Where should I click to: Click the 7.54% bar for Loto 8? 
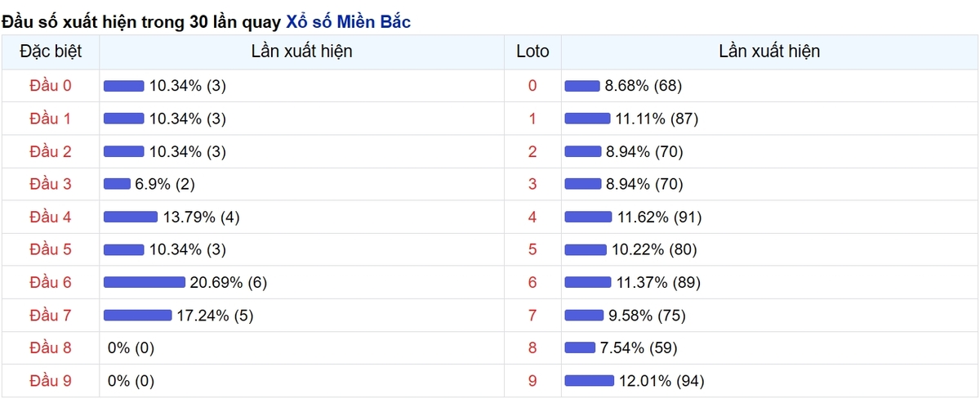click(580, 347)
